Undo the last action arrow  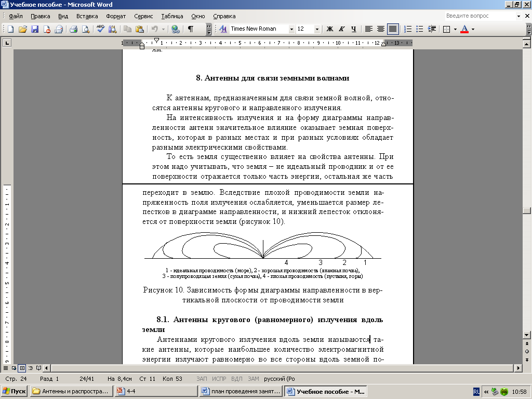tap(155, 29)
